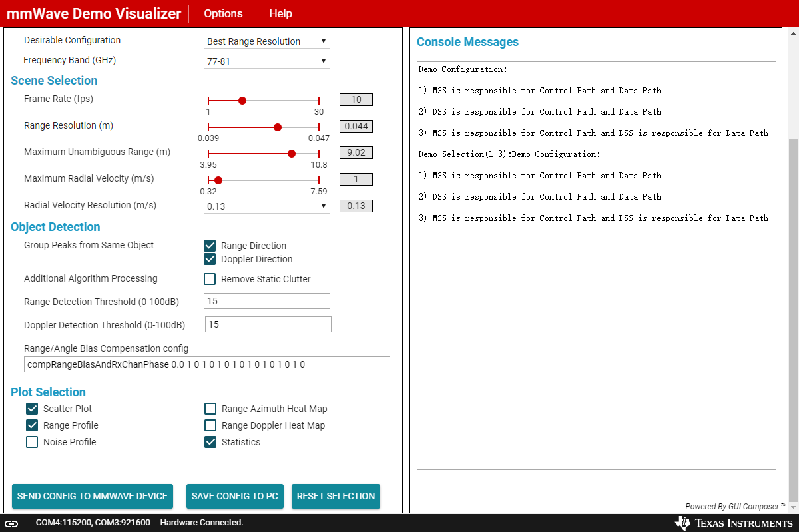The width and height of the screenshot is (799, 532).
Task: Click COM4:115200, COM3:921600 status text
Action: pos(93,523)
